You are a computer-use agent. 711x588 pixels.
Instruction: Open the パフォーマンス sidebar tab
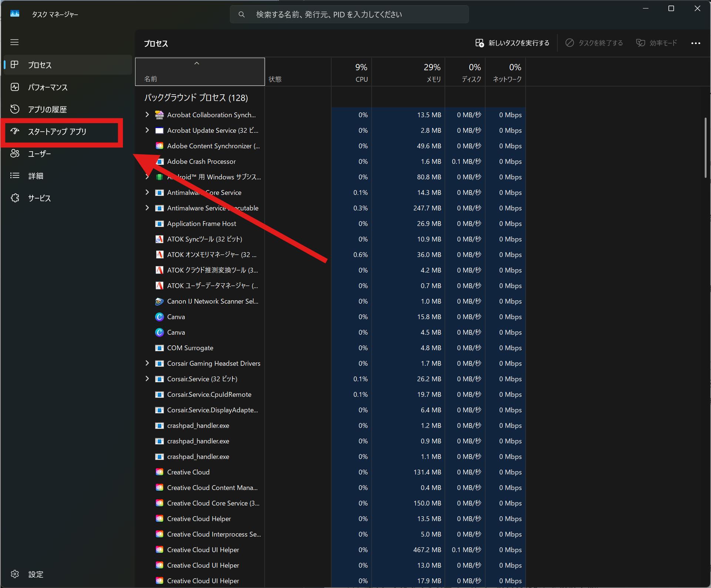click(68, 87)
